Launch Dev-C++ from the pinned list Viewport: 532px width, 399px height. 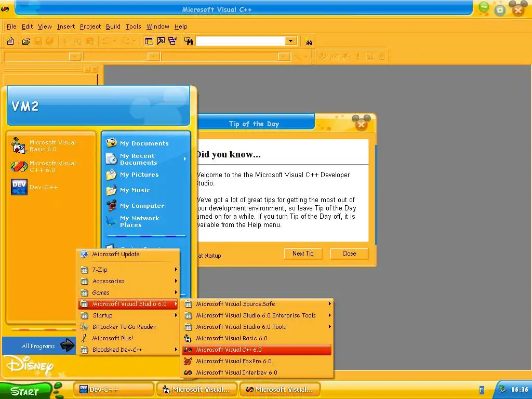(x=35, y=187)
